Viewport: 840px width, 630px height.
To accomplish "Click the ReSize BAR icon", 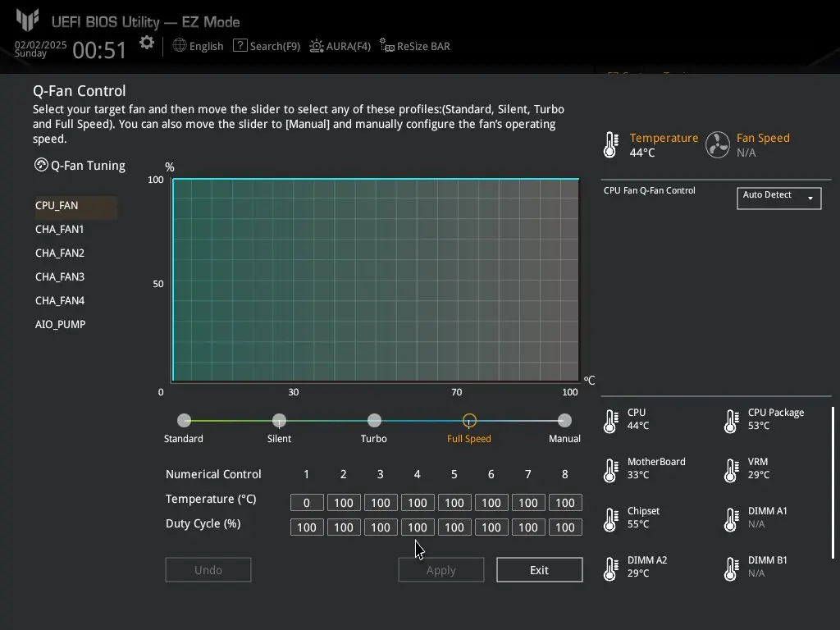I will click(387, 46).
